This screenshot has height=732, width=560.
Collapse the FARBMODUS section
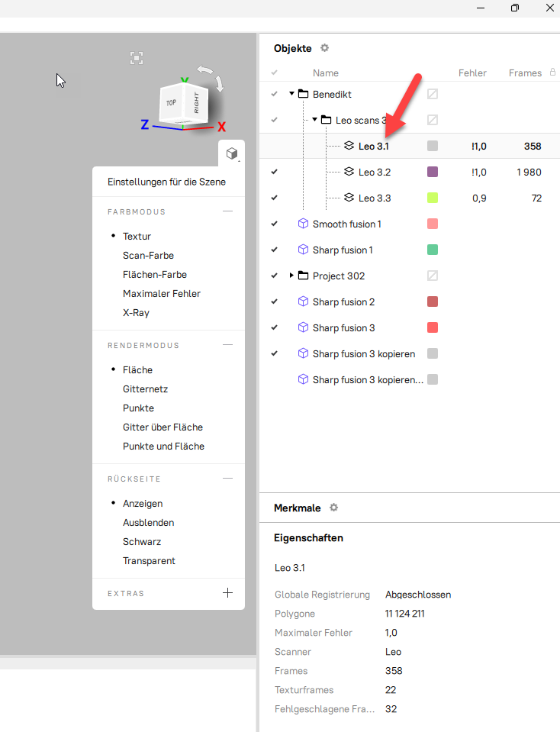pyautogui.click(x=227, y=211)
